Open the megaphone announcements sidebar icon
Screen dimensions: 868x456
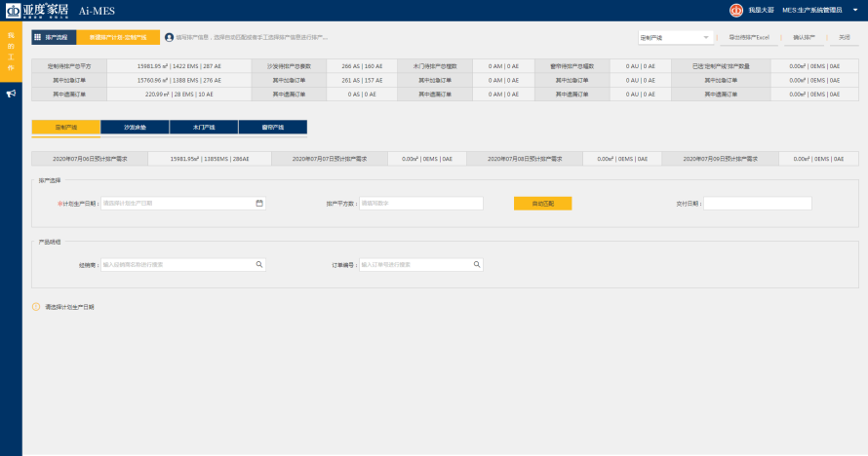tap(11, 94)
